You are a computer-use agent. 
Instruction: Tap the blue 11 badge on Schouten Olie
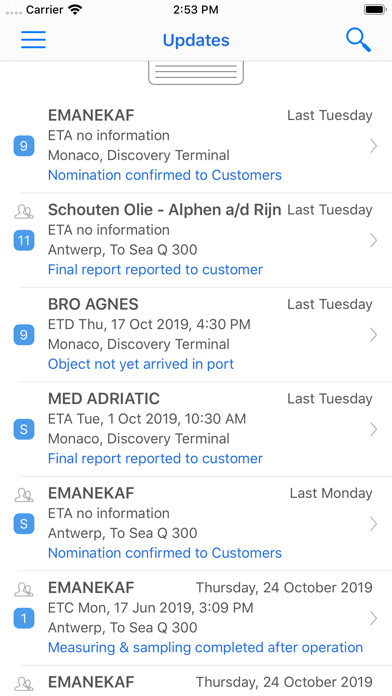[x=24, y=241]
